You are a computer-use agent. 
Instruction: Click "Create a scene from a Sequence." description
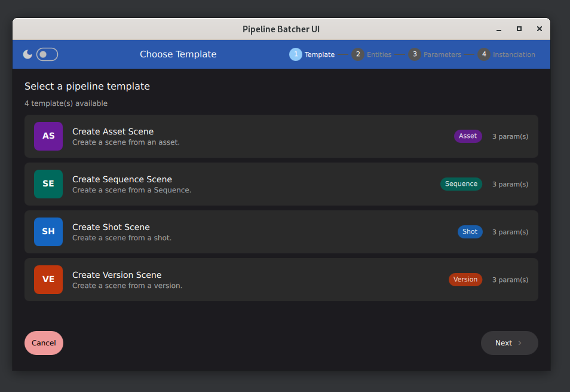pos(131,190)
